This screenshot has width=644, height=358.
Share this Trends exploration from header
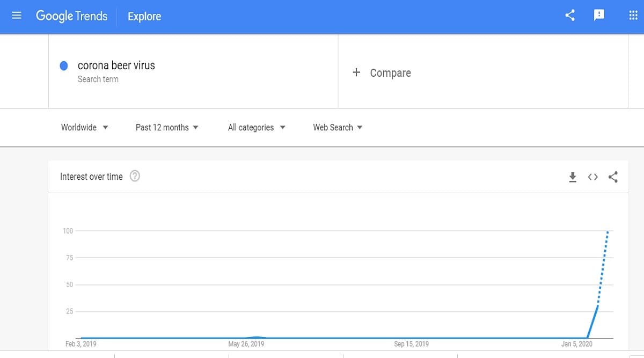pos(570,16)
